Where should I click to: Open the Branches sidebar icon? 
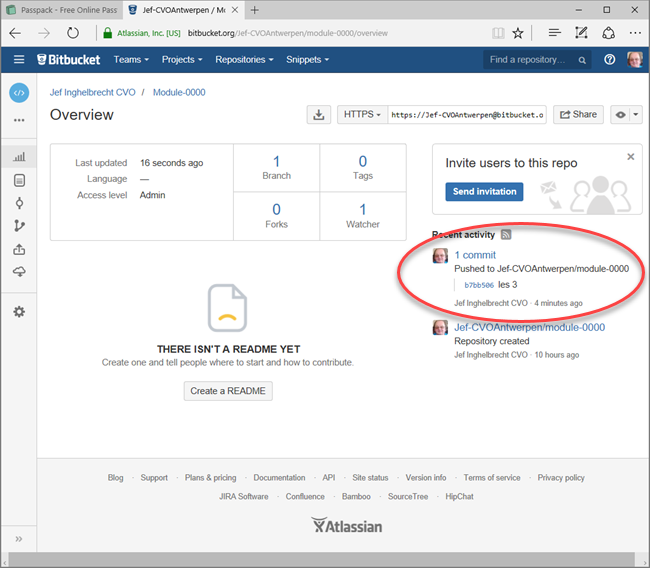point(19,226)
